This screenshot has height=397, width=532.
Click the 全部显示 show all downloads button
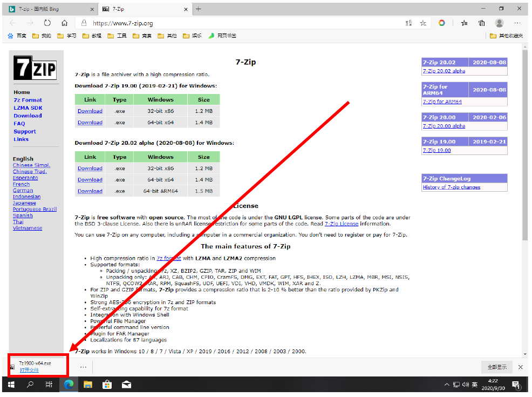496,367
